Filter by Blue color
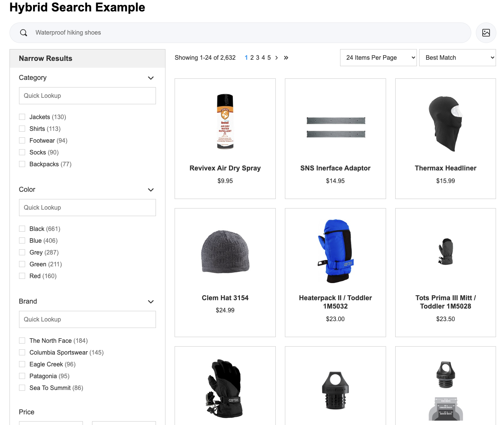 pyautogui.click(x=22, y=240)
